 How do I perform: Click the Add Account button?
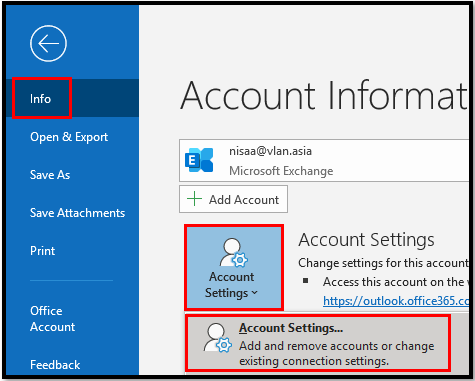233,199
